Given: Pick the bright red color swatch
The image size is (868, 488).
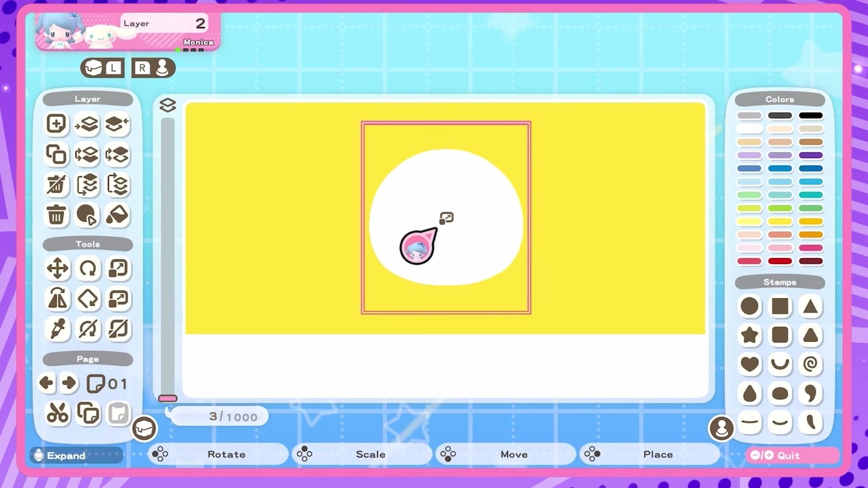Looking at the screenshot, I should point(780,261).
